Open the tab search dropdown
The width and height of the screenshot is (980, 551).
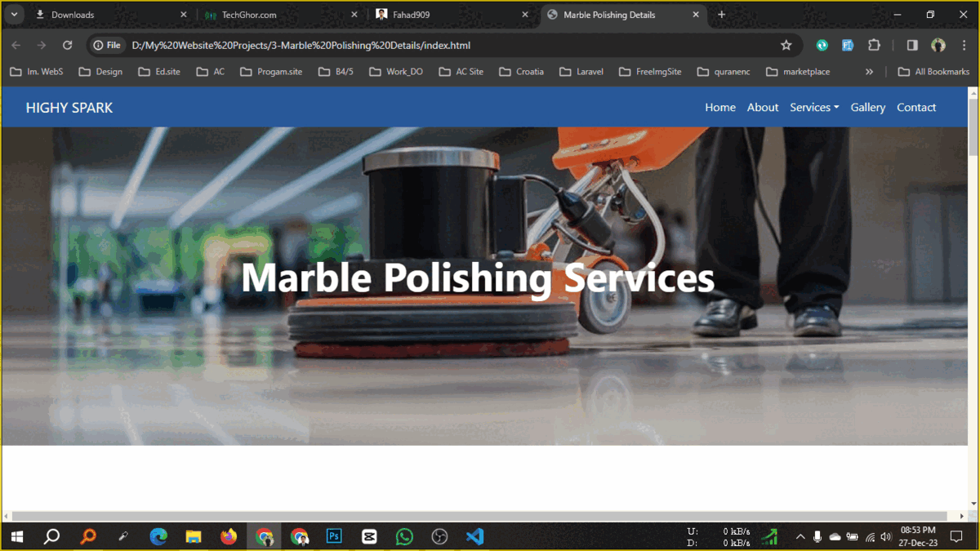pyautogui.click(x=15, y=15)
